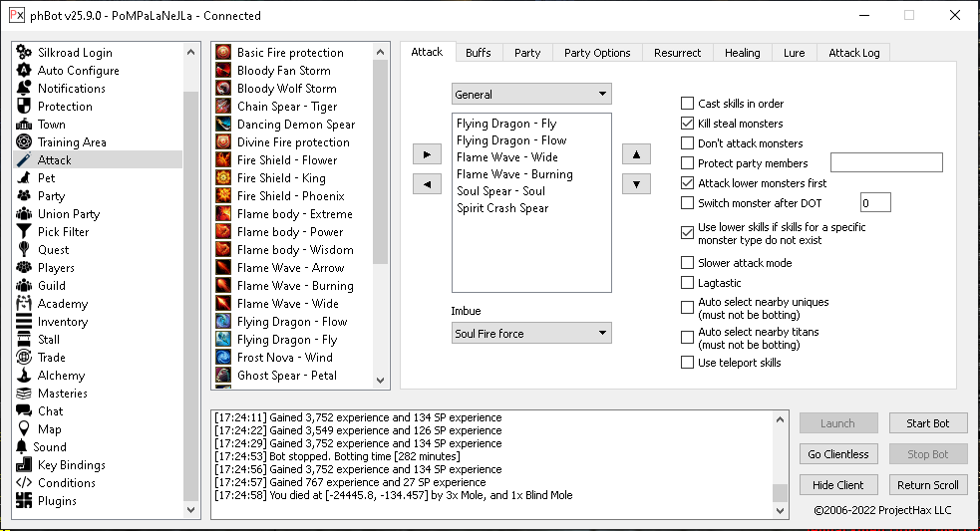The width and height of the screenshot is (980, 531).
Task: Uncheck Kill steal monsters
Action: click(687, 124)
